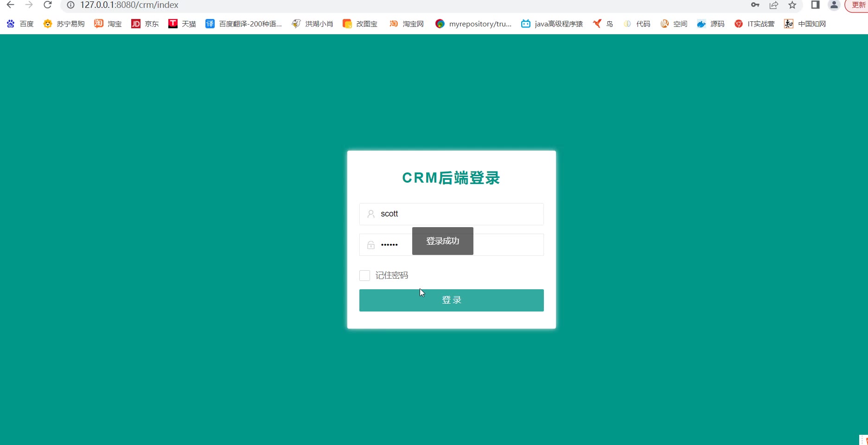Image resolution: width=868 pixels, height=445 pixels.
Task: Toggle the browser side panel
Action: click(815, 5)
